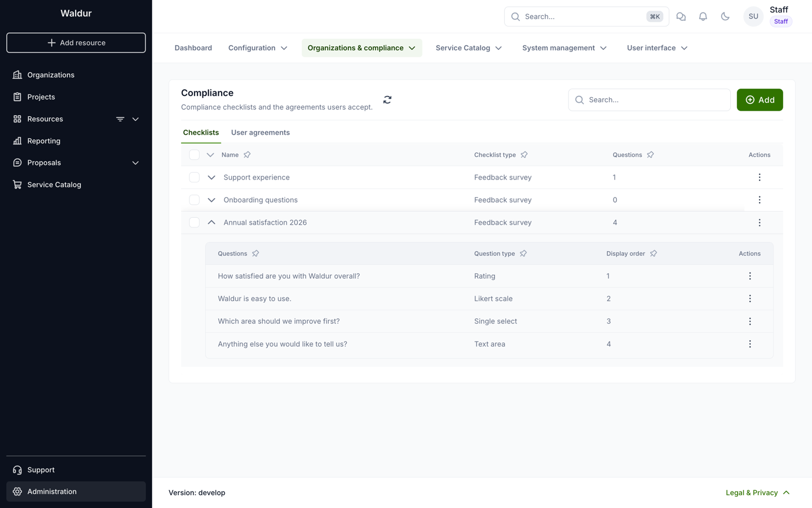Open the notifications bell icon
Screen dimensions: 812x508
coord(703,17)
